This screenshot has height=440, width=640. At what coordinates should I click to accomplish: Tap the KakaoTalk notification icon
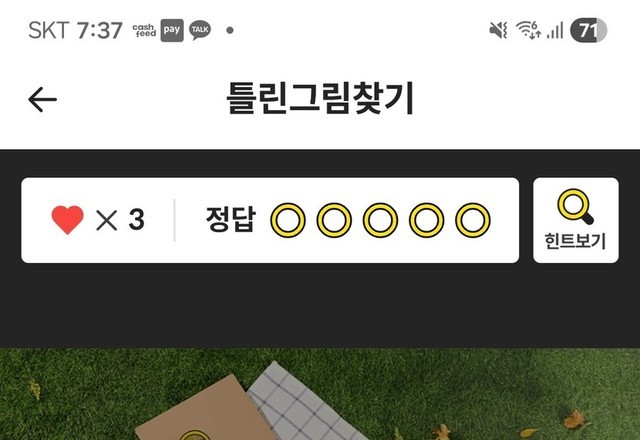click(x=200, y=30)
